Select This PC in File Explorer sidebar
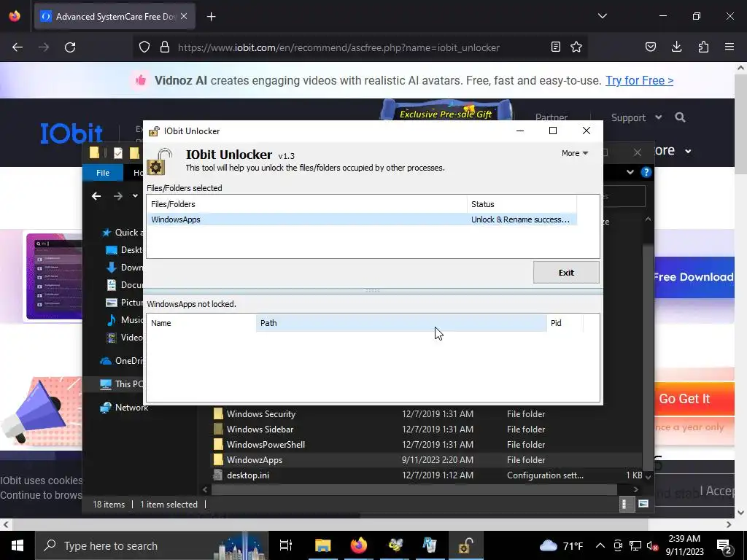The width and height of the screenshot is (747, 560). 122,384
